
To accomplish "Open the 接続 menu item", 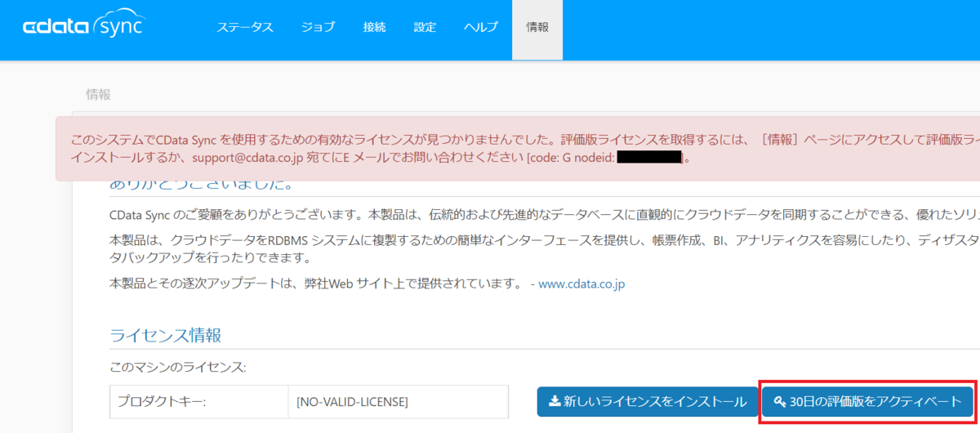I will [x=374, y=27].
